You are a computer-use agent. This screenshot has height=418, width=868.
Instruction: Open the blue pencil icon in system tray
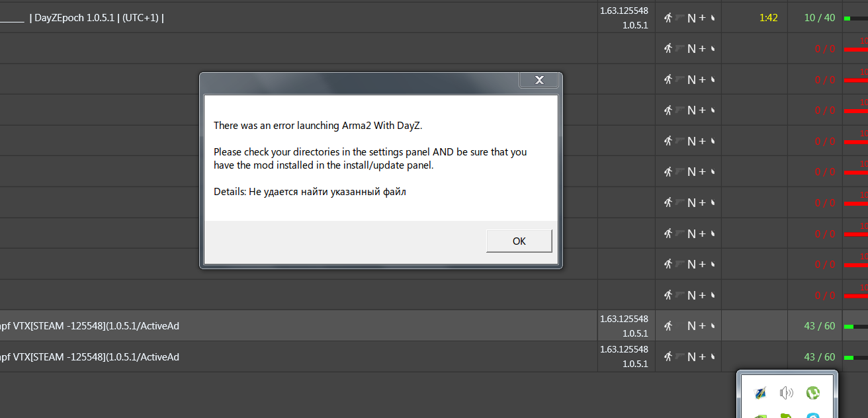[x=760, y=394]
